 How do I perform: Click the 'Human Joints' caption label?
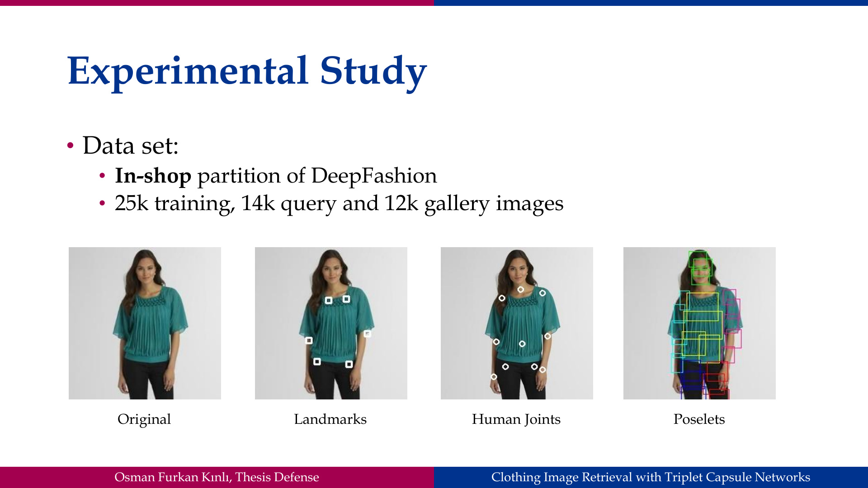click(x=516, y=419)
